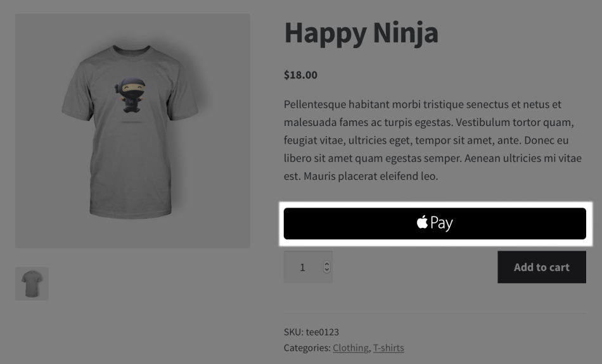Screen dimensions: 602x364
Task: Click the SKU tee0123 text
Action: (311, 332)
